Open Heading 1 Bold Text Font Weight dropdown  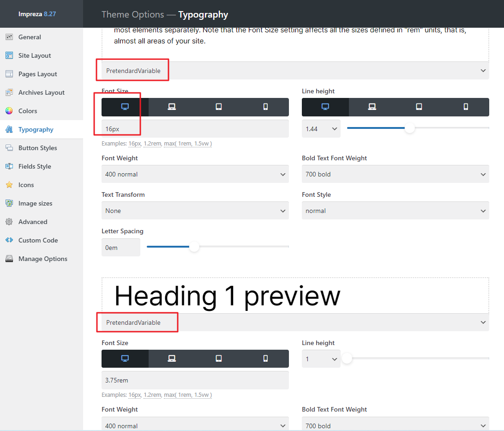(x=396, y=424)
